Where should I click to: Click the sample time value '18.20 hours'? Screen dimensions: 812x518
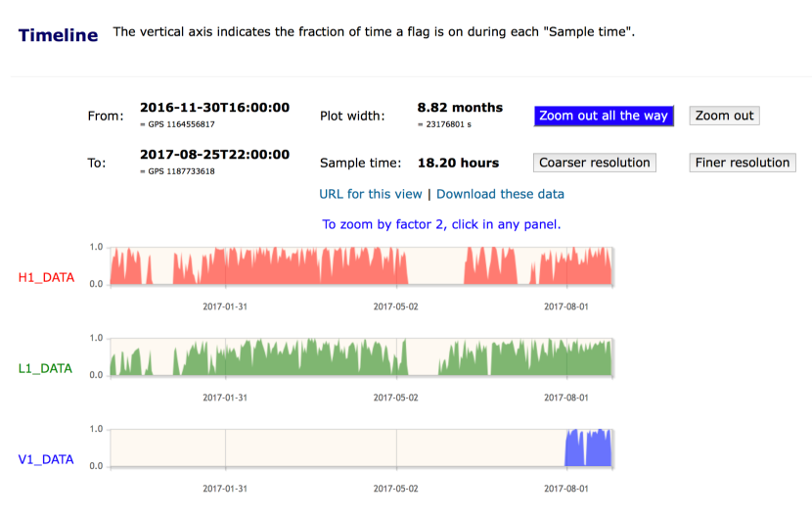458,163
